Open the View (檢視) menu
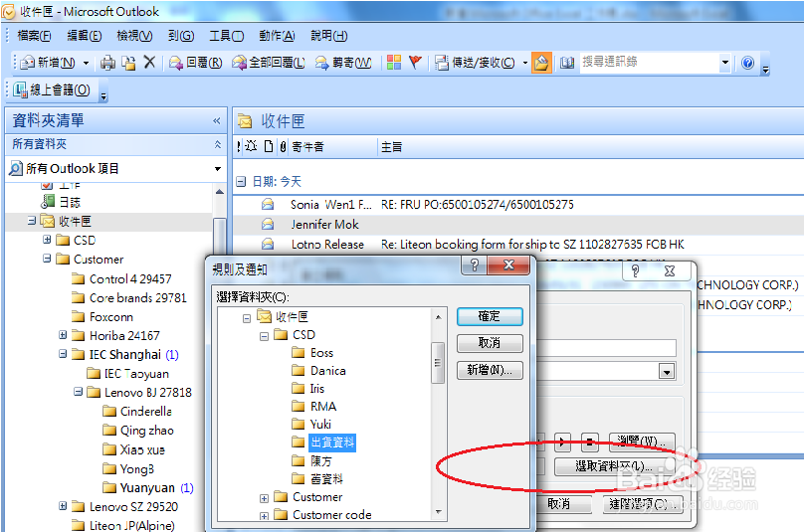This screenshot has height=532, width=804. tap(134, 36)
